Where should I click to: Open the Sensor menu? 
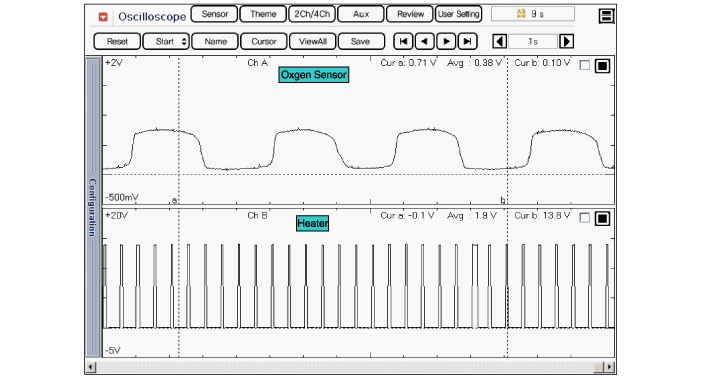click(x=214, y=14)
